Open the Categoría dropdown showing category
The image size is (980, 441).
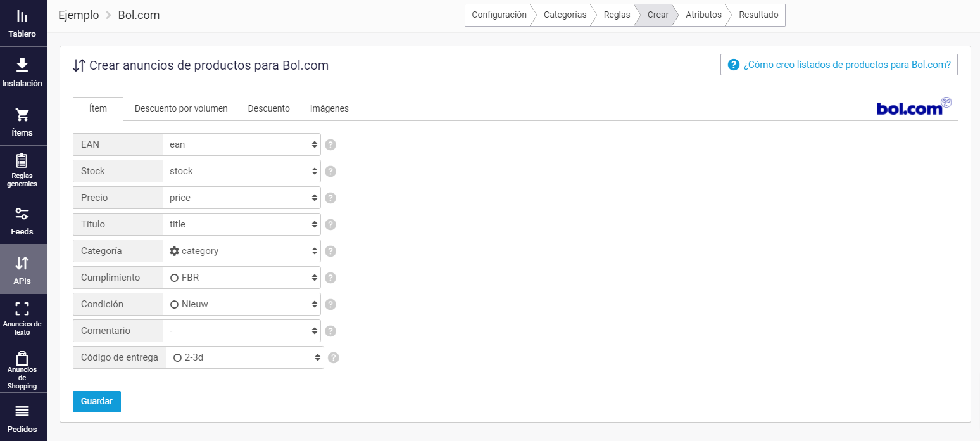(x=242, y=251)
